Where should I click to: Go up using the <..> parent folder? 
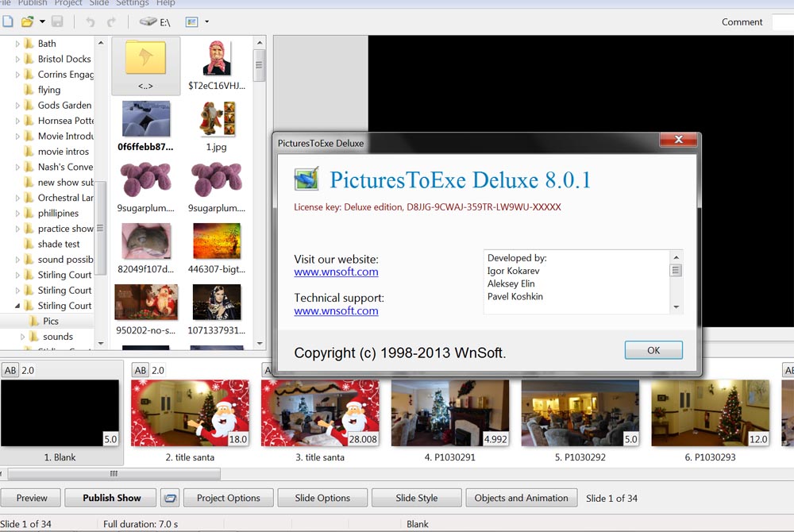[146, 66]
